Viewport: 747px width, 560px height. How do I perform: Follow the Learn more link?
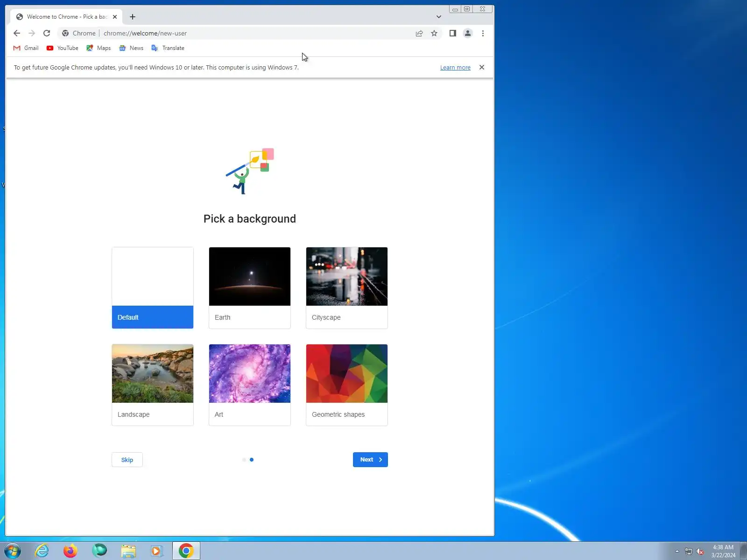[455, 67]
